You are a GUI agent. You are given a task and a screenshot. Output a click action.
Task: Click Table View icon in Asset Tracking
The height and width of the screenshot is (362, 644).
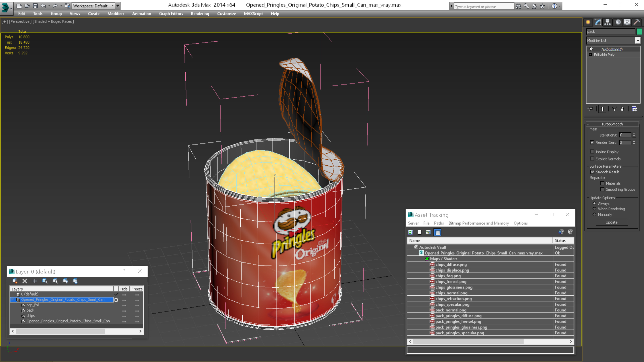click(438, 232)
